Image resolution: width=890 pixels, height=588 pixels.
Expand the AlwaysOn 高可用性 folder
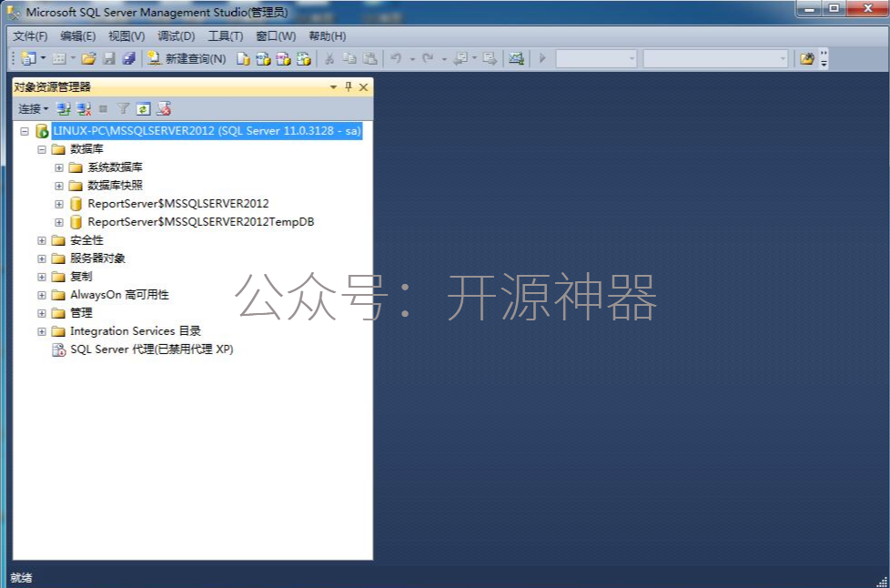(x=42, y=295)
